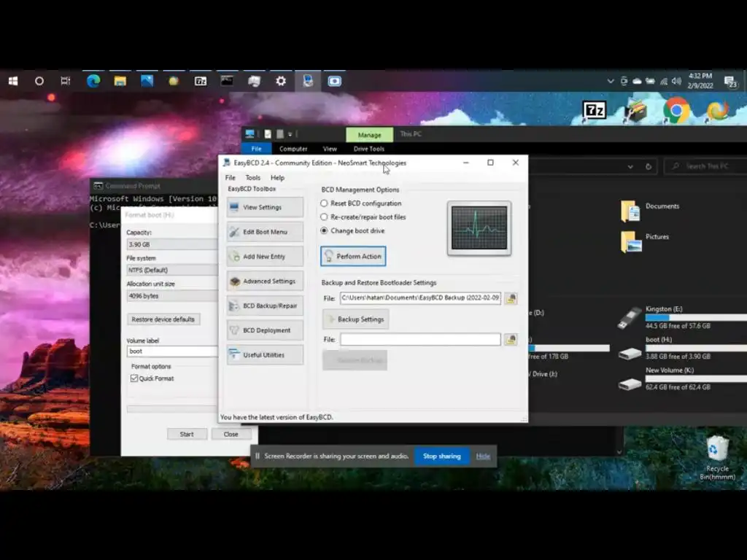Click Explorer refresh icon
The height and width of the screenshot is (560, 747).
pos(649,167)
